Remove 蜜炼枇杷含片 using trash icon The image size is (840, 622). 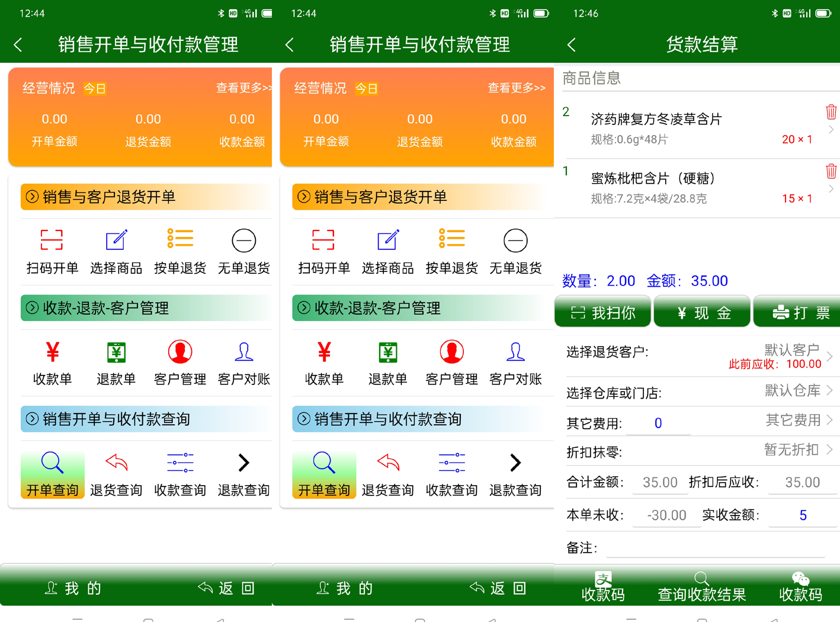(831, 171)
